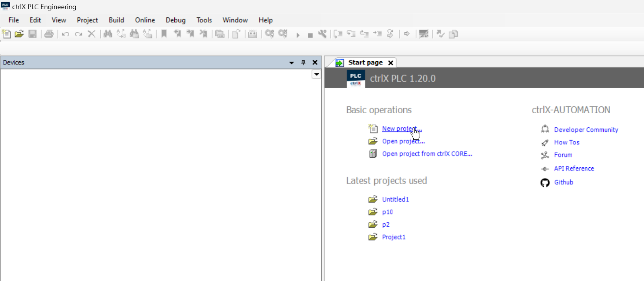
Task: Expand the dropdown arrow below the Devices header
Action: 316,74
